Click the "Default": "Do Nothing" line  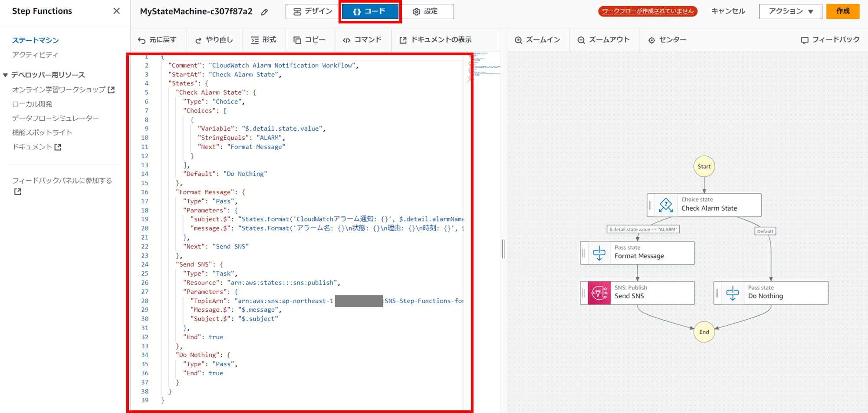[225, 174]
